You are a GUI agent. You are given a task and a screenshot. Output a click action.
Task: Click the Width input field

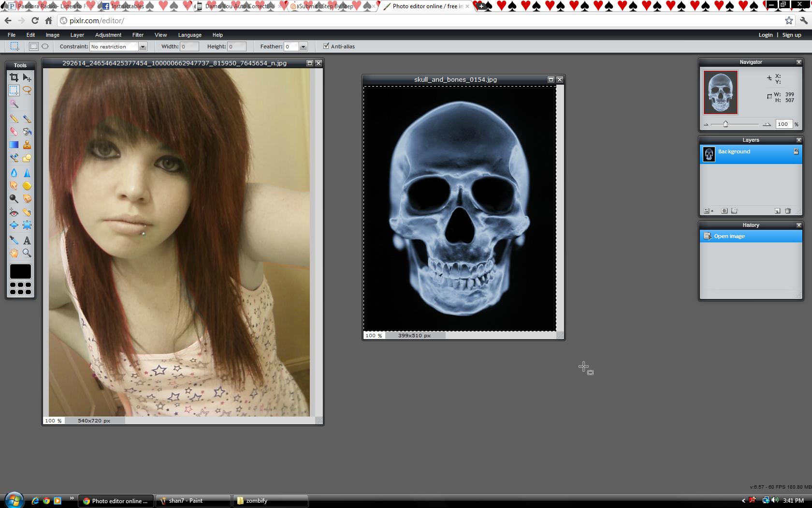[x=189, y=46]
